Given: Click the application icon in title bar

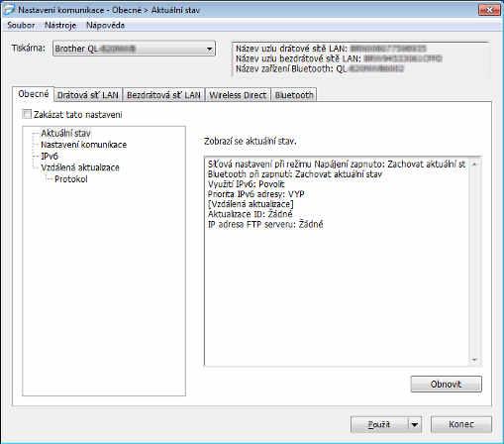Looking at the screenshot, I should 9,10.
